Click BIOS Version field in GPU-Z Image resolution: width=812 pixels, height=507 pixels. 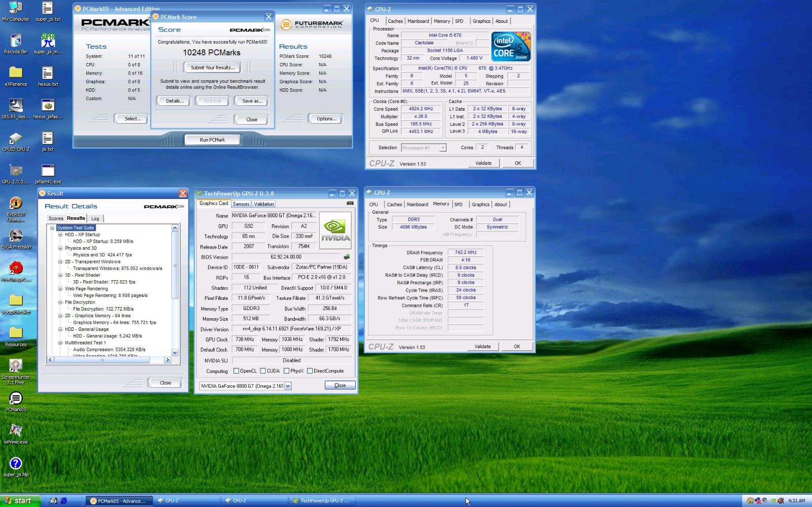click(286, 257)
